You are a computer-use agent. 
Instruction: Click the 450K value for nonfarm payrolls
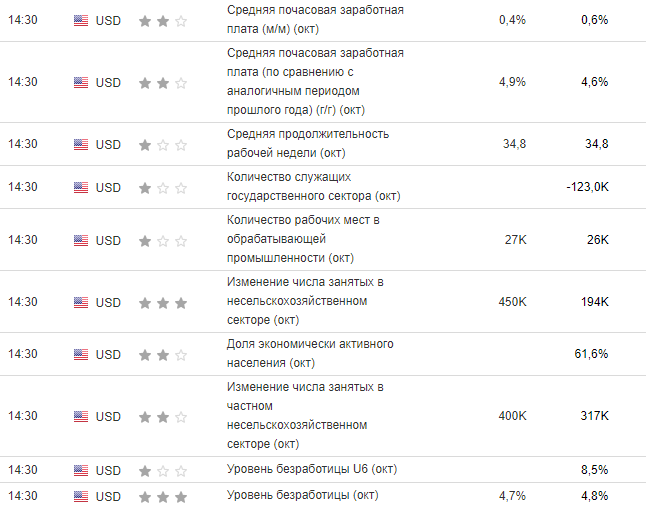pos(512,302)
